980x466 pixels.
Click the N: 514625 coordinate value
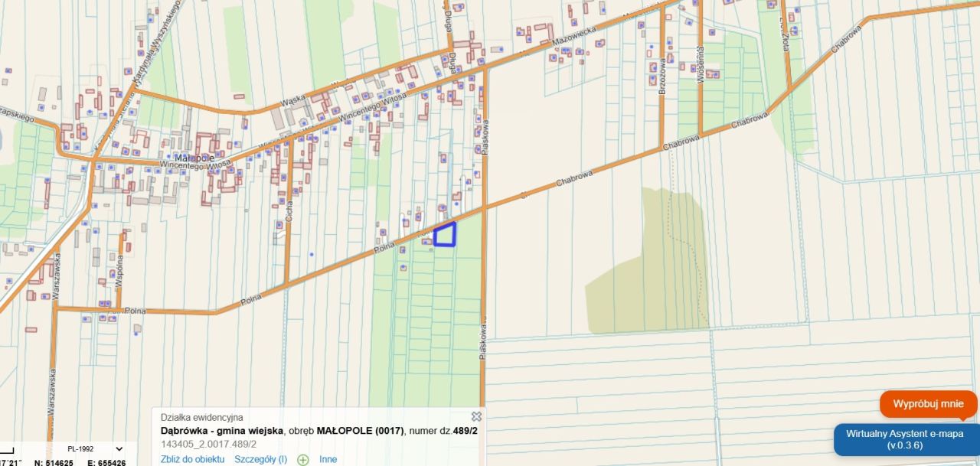(x=54, y=463)
